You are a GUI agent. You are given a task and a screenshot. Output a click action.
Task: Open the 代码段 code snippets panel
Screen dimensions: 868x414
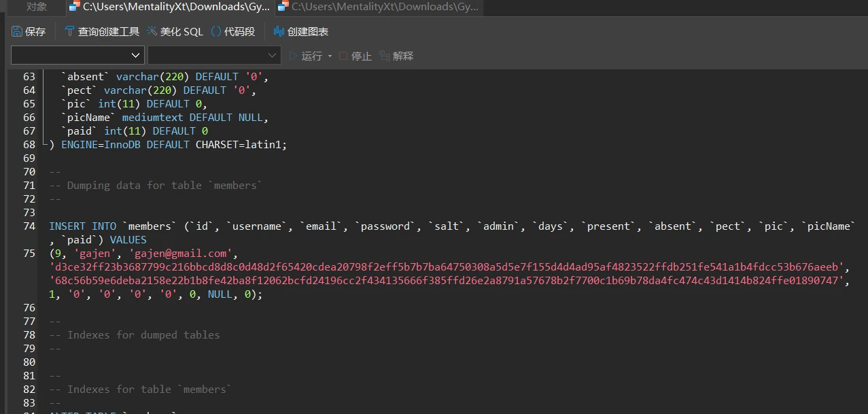pos(232,31)
